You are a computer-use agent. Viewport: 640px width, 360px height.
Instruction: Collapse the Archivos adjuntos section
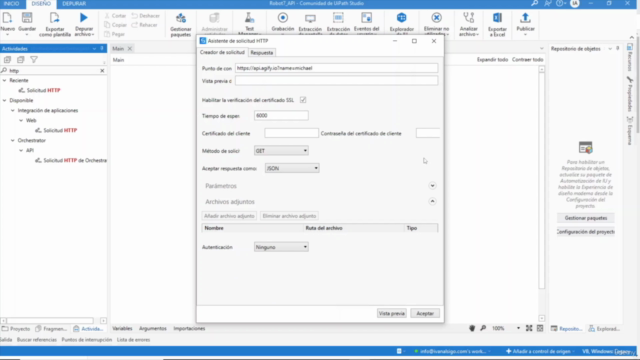[x=432, y=201]
